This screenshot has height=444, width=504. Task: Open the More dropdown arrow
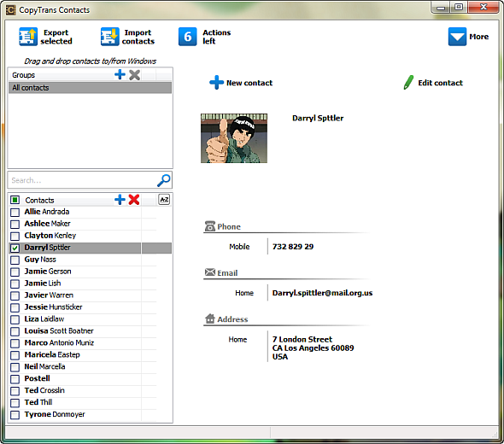(x=457, y=37)
